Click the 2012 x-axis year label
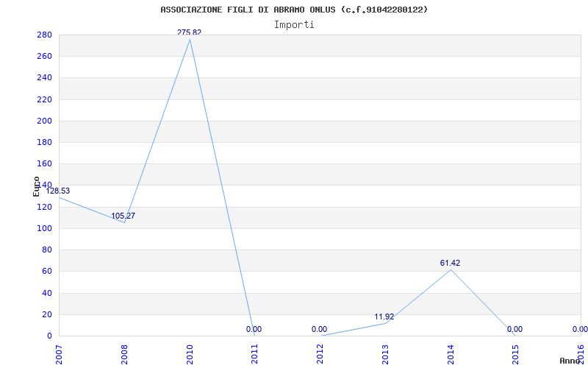 (x=320, y=355)
